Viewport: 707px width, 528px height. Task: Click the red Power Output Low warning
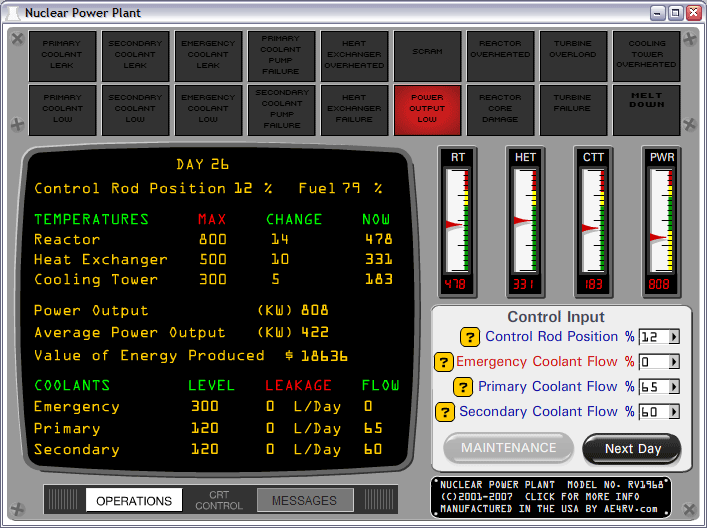427,110
